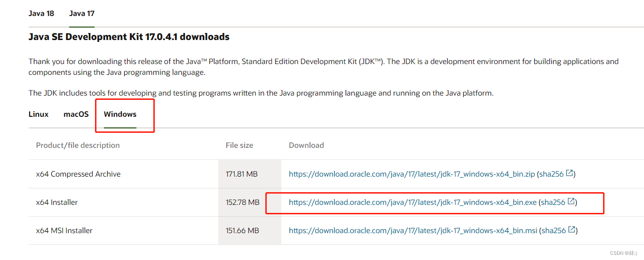The width and height of the screenshot is (644, 260).
Task: Download jdk-17_windows-x64_bin.zip link
Action: tap(412, 174)
